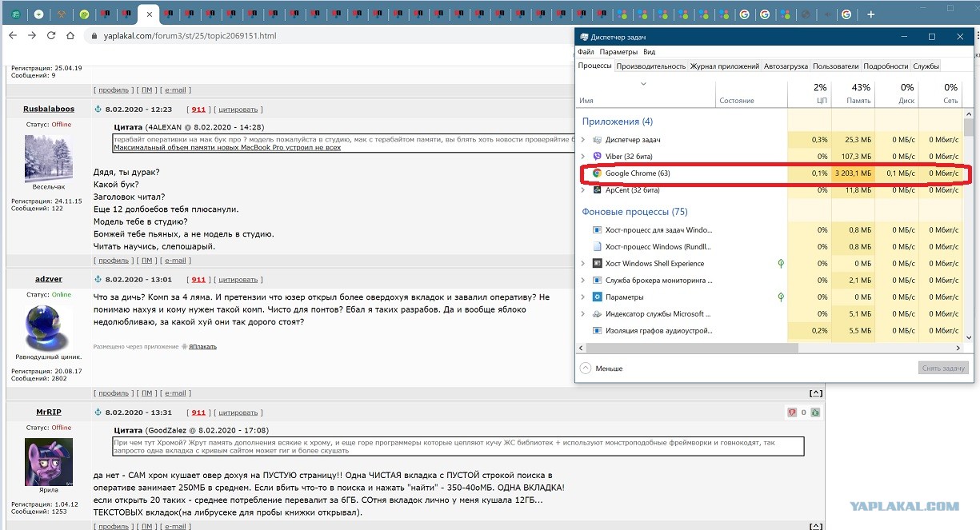Expand Индексатор службы Microsoft row

coord(582,313)
